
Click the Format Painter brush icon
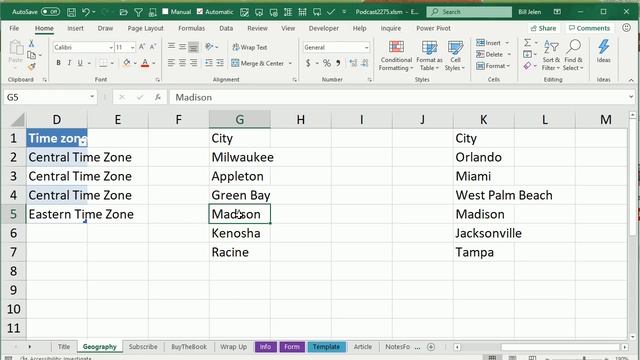point(31,66)
